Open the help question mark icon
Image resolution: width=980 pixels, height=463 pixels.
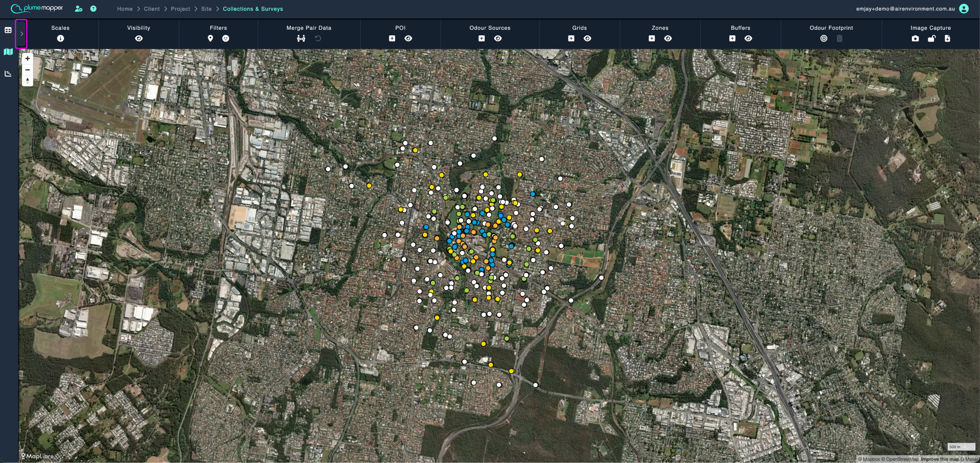click(93, 9)
